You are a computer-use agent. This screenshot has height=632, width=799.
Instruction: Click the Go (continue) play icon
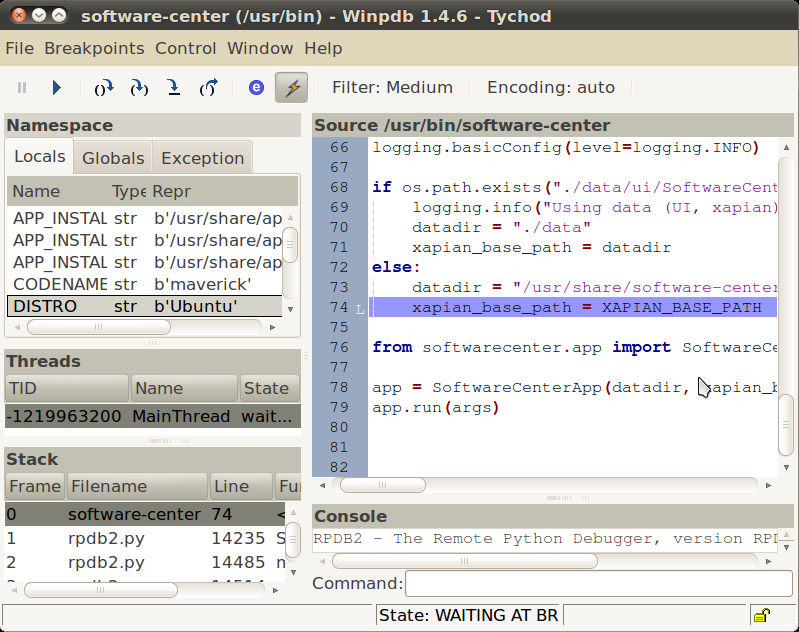[x=57, y=88]
